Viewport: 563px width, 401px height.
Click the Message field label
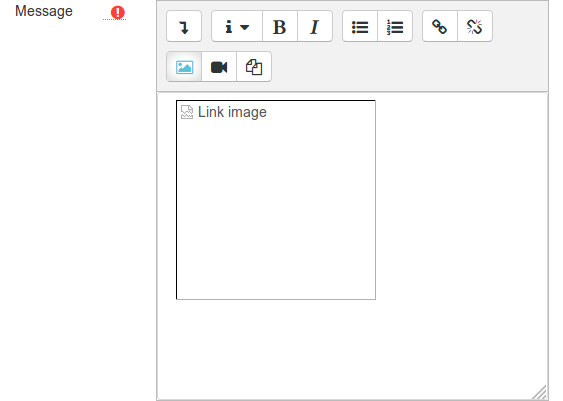pos(44,11)
